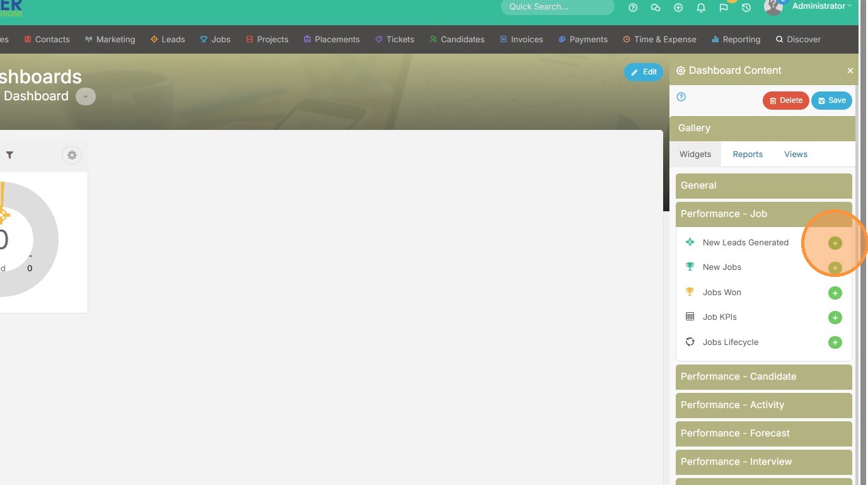Open the Discover menu

[x=798, y=39]
